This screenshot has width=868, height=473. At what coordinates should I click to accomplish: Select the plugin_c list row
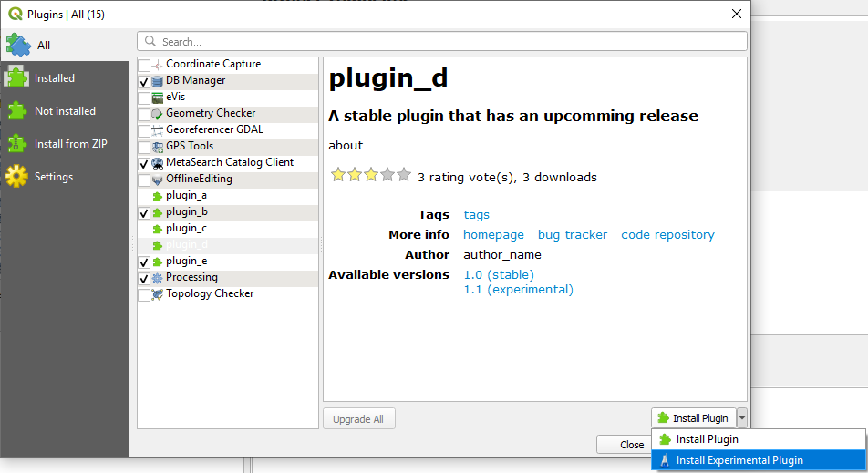pos(228,229)
